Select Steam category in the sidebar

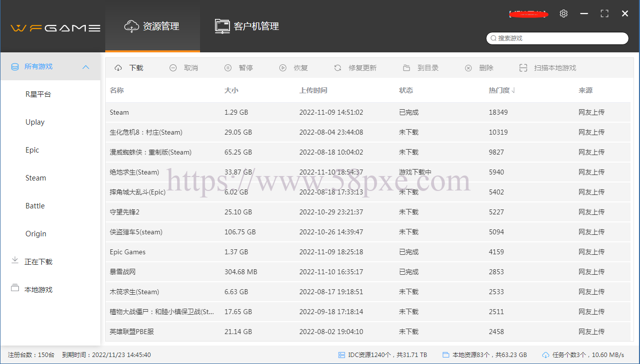coord(36,178)
